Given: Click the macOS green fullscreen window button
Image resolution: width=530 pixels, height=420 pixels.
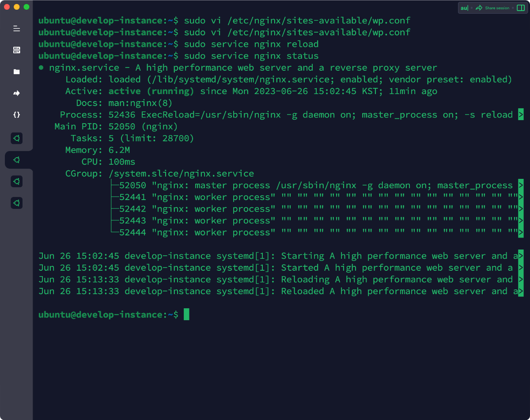Looking at the screenshot, I should 26,7.
